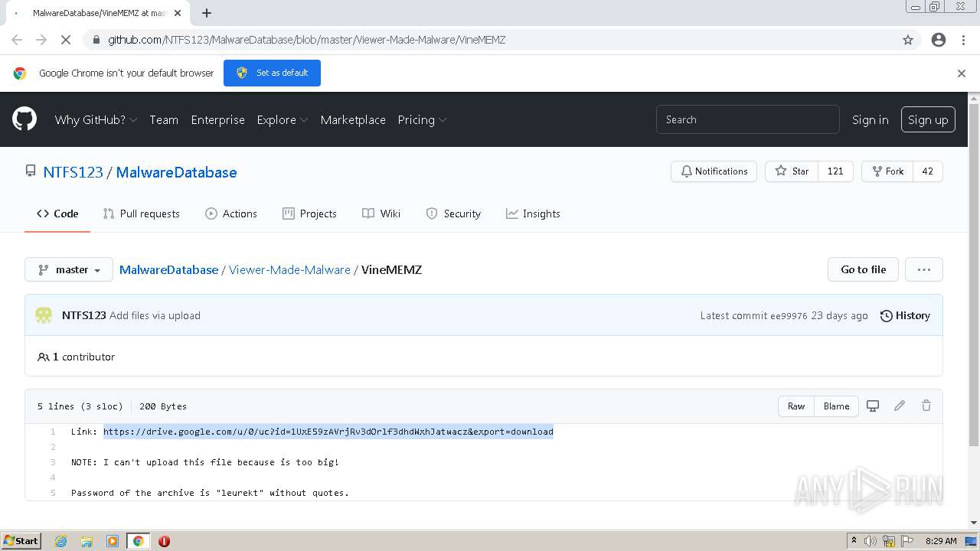Switch to the Insights tab
Image resolution: width=980 pixels, height=551 pixels.
(533, 214)
